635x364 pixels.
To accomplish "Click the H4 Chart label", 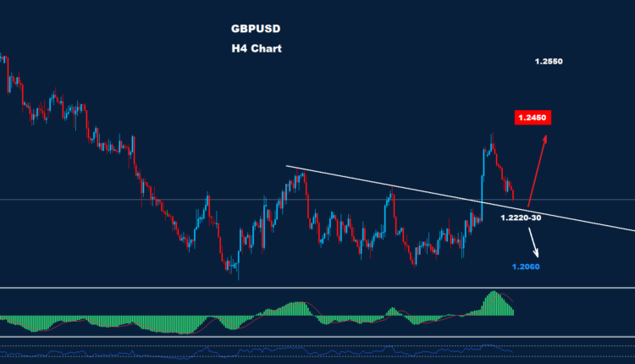I will (257, 48).
